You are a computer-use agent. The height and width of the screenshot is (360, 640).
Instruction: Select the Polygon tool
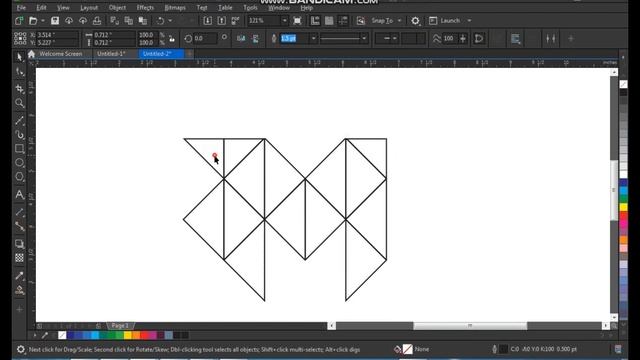coord(19,177)
